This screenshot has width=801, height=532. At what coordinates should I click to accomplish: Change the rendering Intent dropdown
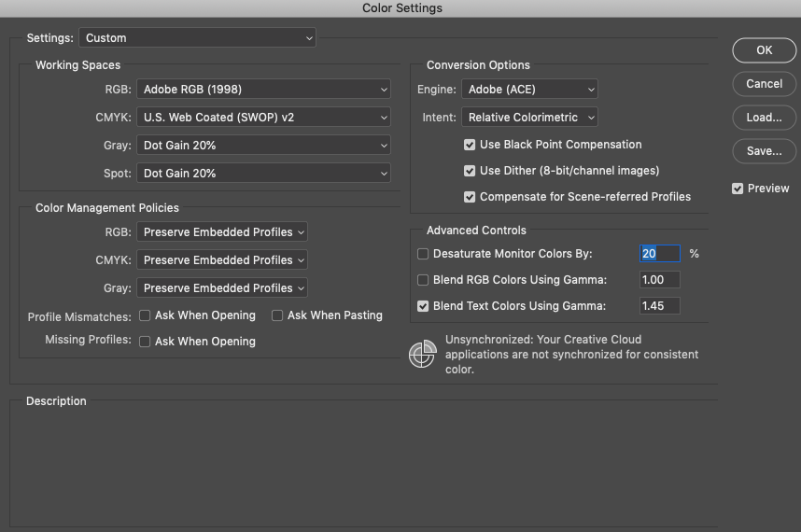[x=529, y=118]
